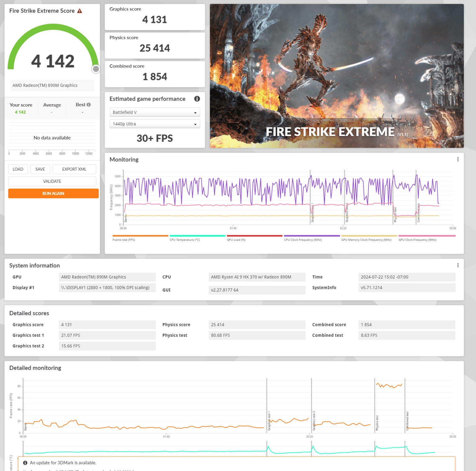Click the Combined score card
This screenshot has width=476, height=471.
(x=155, y=74)
